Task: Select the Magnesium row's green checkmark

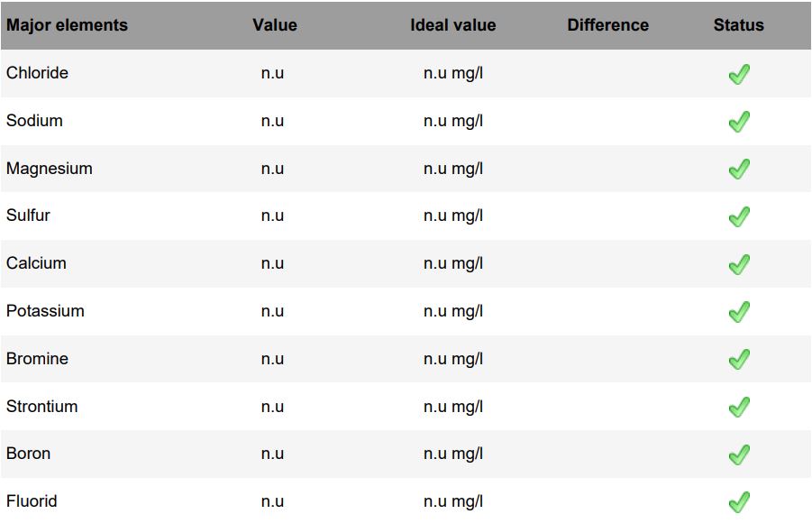Action: tap(739, 170)
